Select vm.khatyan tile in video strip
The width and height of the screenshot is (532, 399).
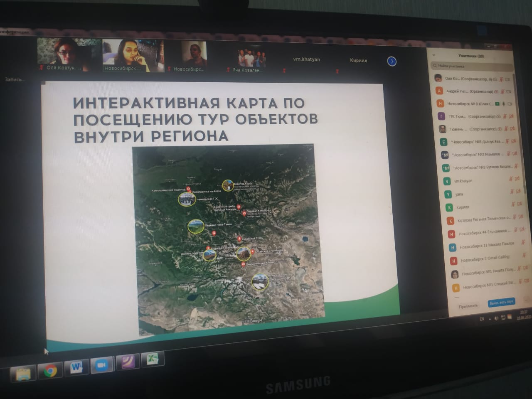pos(307,59)
